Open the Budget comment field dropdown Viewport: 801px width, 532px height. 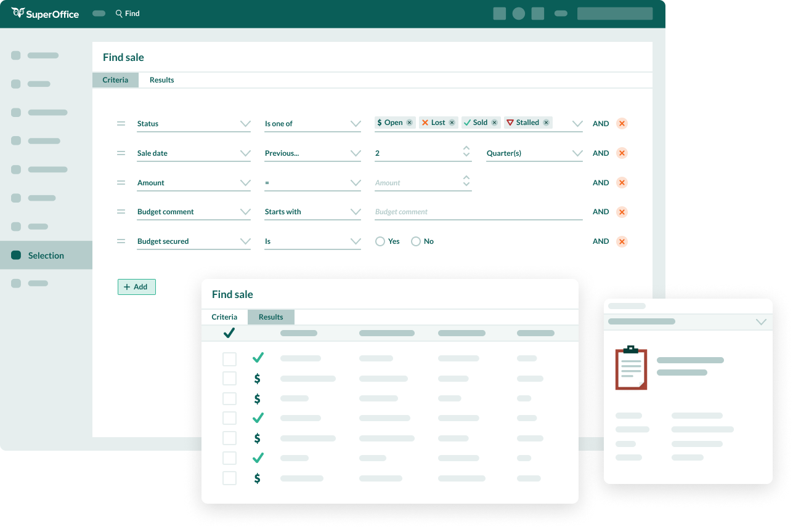coord(193,212)
